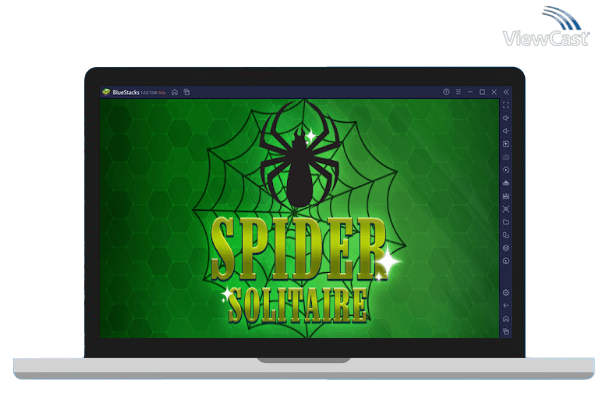Open the BlueStacks home screen from title bar

175,92
